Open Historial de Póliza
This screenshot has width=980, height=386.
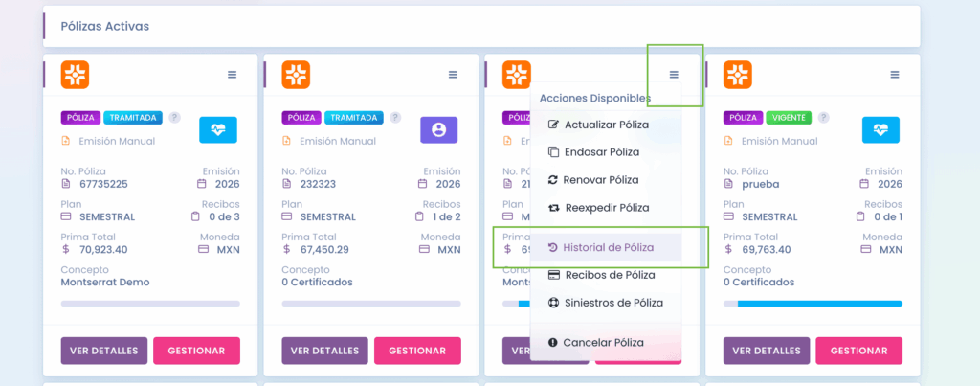point(606,248)
